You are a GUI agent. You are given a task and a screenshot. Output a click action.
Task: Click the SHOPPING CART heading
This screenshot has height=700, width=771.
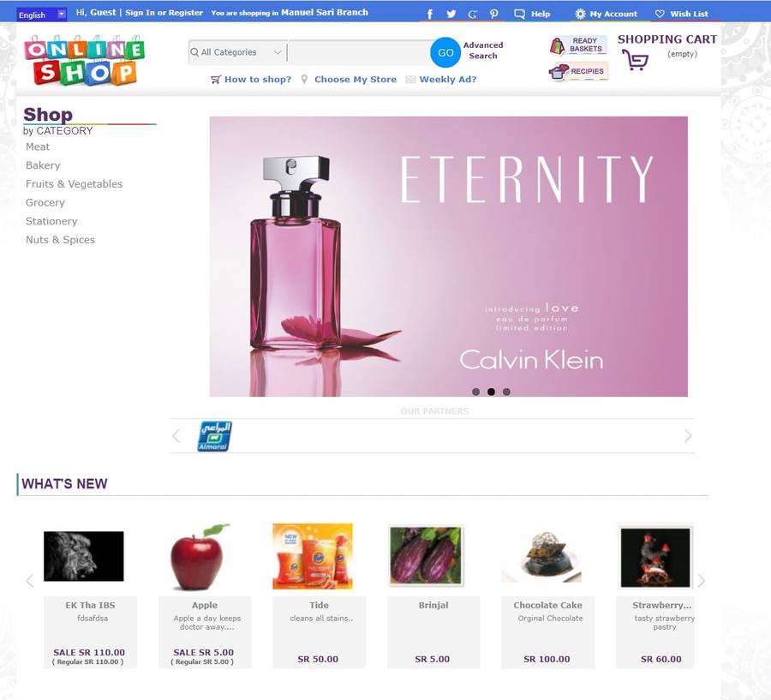(x=667, y=39)
